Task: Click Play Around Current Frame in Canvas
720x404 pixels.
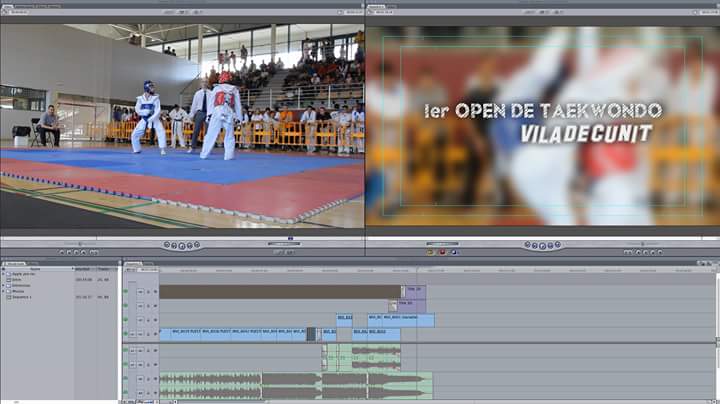Action: (x=550, y=245)
